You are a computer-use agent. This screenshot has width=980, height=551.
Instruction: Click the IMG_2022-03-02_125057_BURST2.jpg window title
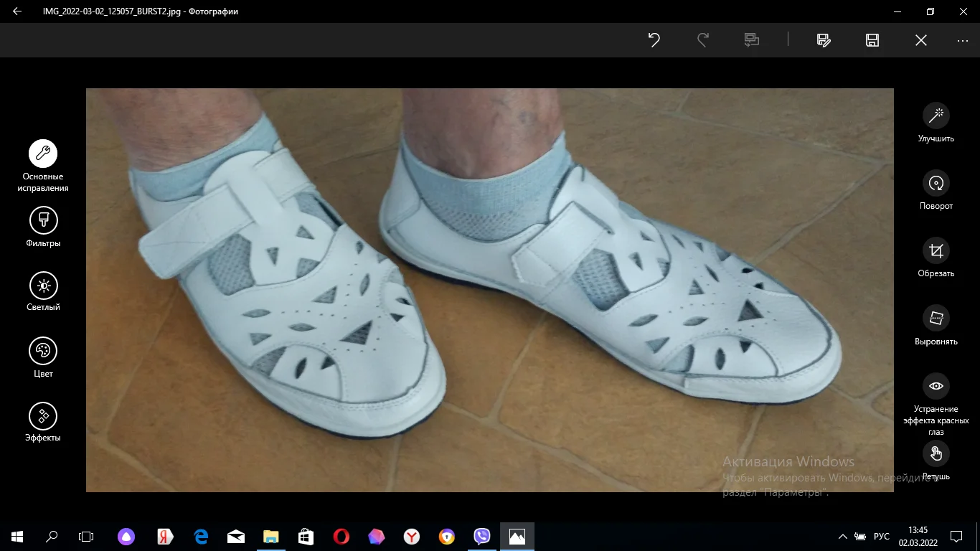point(141,11)
